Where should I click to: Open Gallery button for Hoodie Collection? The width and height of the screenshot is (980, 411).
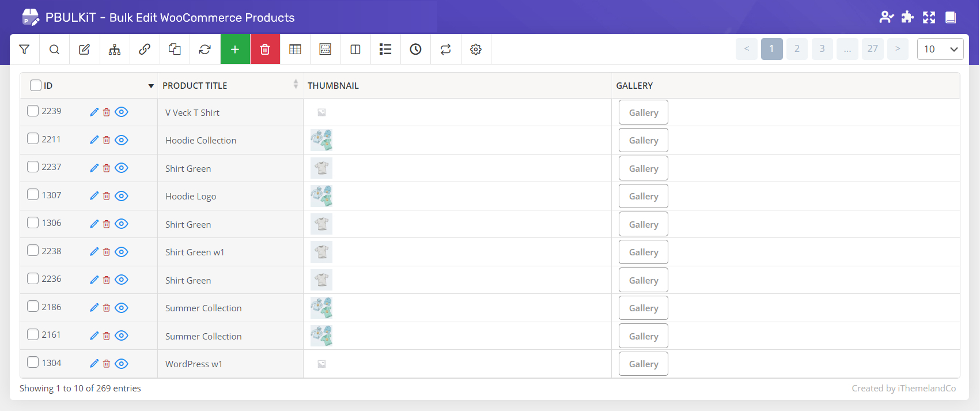point(643,140)
